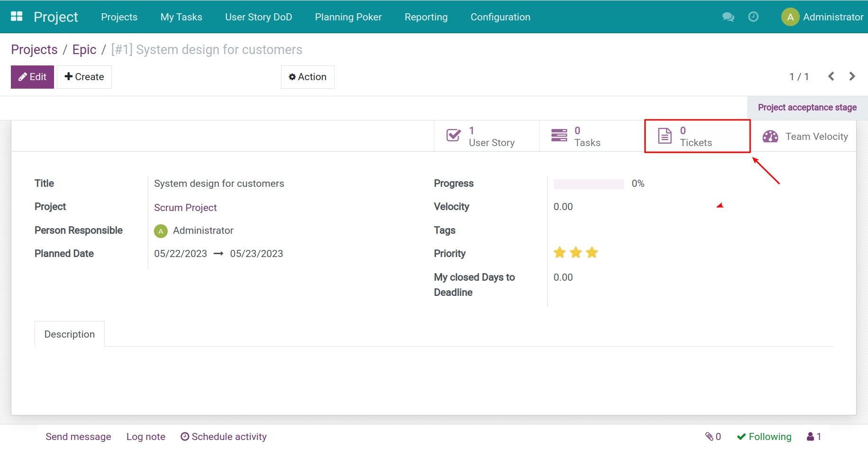Click the Progress percentage bar

[x=588, y=184]
